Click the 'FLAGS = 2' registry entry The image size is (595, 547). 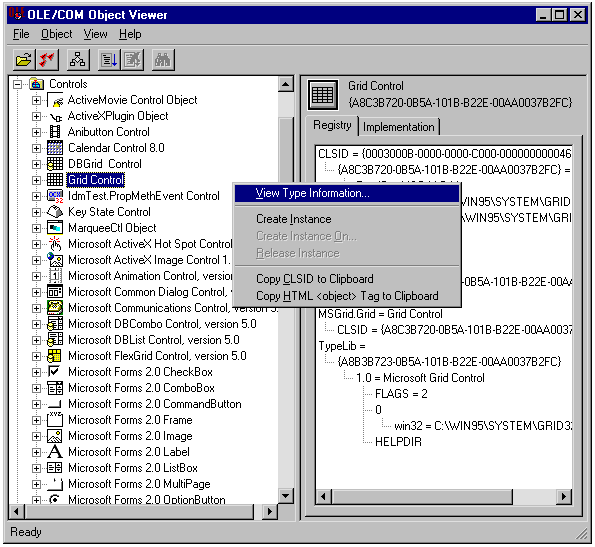401,394
